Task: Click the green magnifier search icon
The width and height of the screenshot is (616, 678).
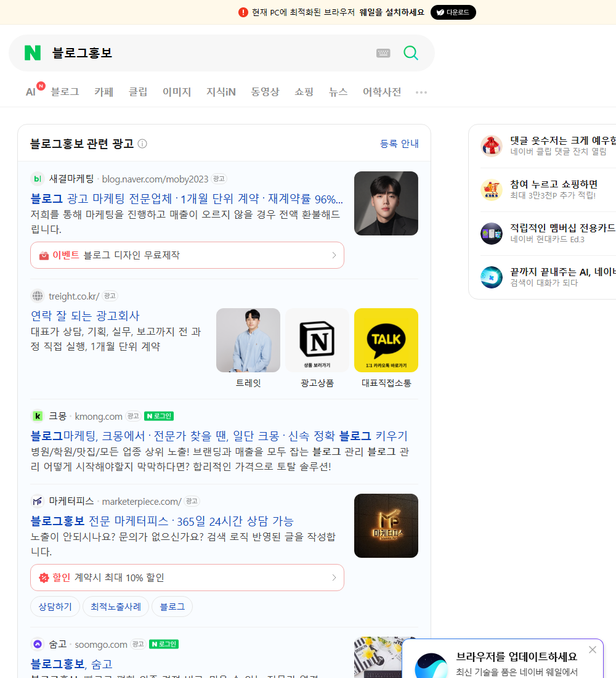Action: tap(411, 53)
